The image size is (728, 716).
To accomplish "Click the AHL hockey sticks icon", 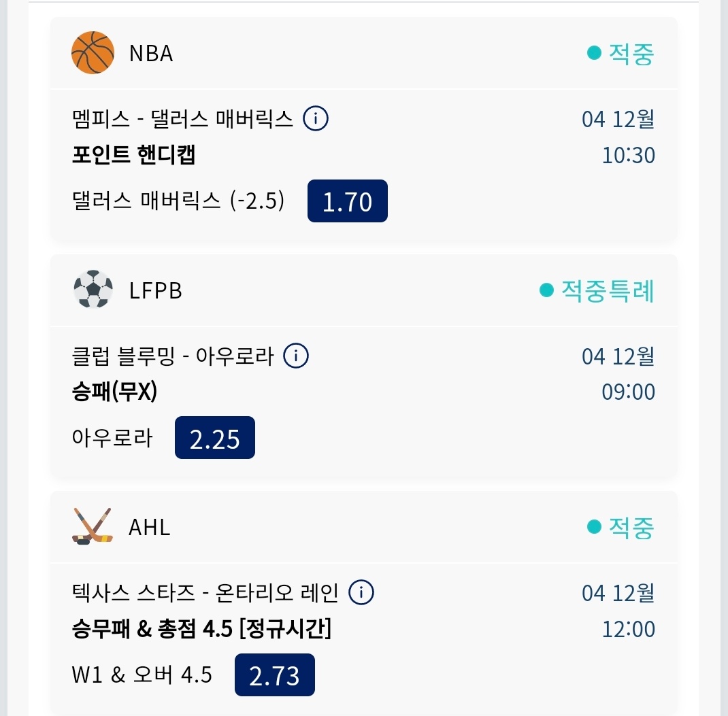I will (91, 526).
